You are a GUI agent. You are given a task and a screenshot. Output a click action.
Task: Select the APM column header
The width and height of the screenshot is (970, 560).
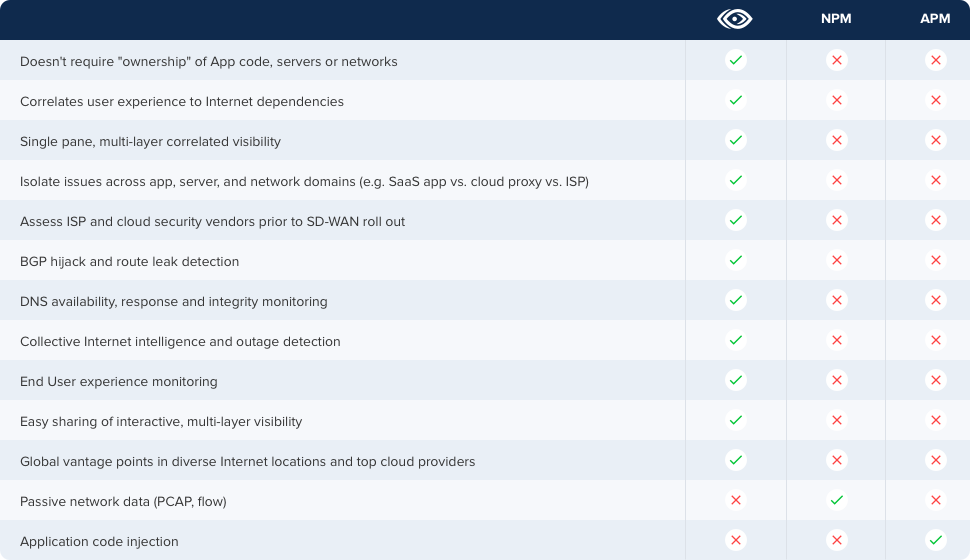tap(935, 19)
